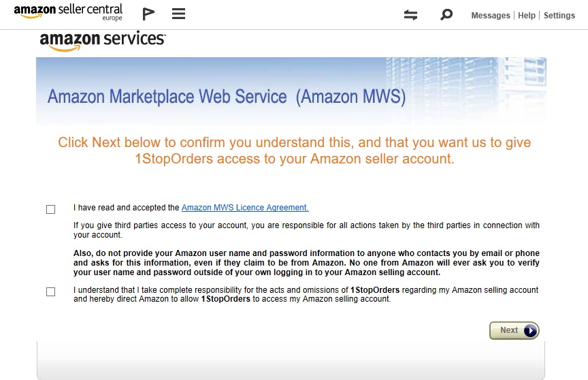This screenshot has width=588, height=380.
Task: Click the third parties responsibility paragraph
Action: 306,230
